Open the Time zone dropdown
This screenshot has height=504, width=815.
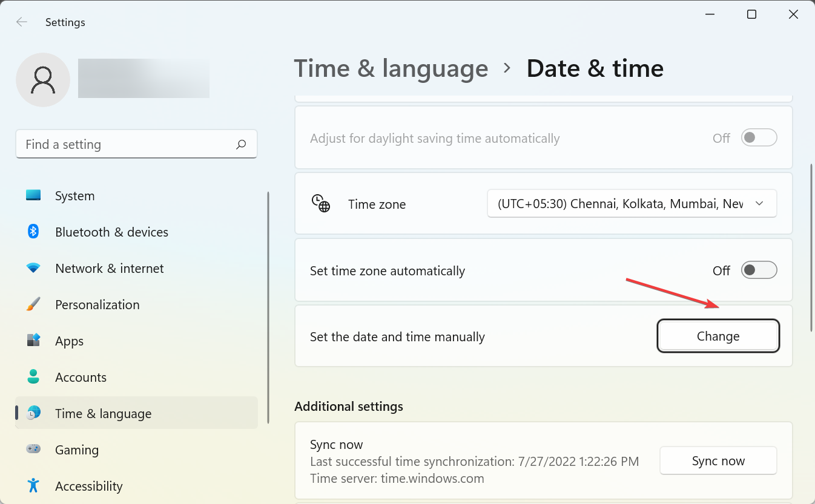pos(632,204)
